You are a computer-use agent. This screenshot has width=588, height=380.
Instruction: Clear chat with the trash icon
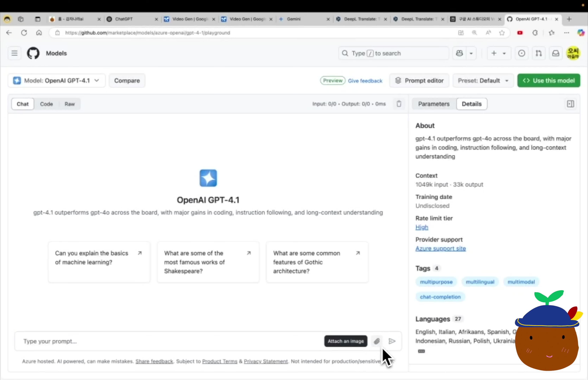point(399,104)
